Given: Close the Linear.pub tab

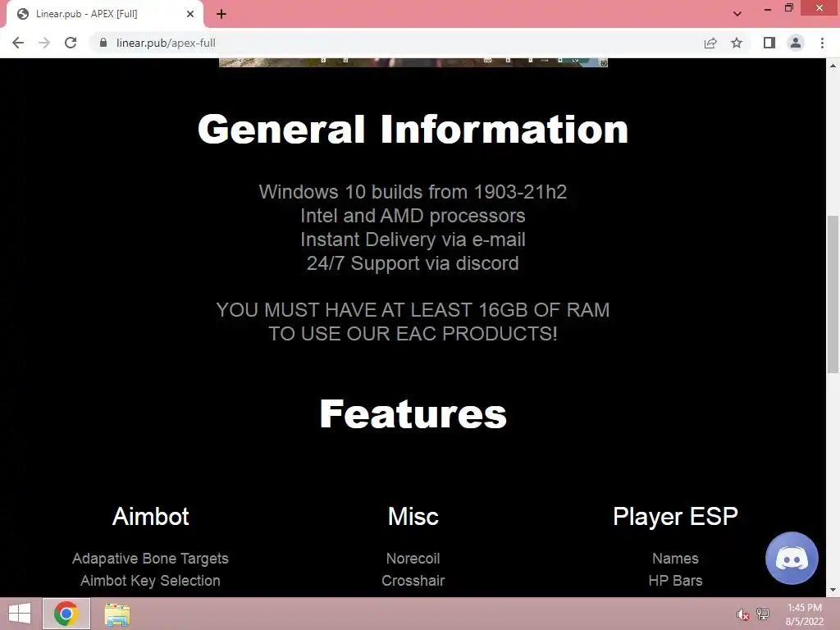Looking at the screenshot, I should tap(190, 14).
